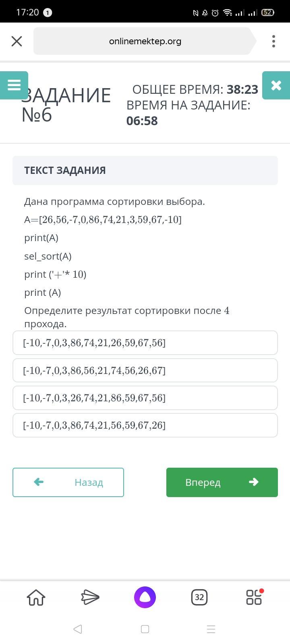Open the browser three-dot menu
Viewport: 290px width, 644px height.
tap(273, 41)
